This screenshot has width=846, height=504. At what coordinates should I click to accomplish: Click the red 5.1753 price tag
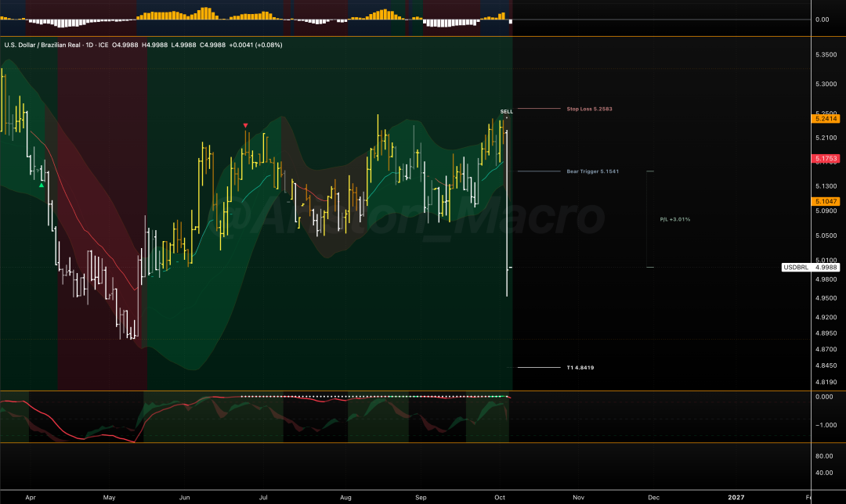point(826,158)
